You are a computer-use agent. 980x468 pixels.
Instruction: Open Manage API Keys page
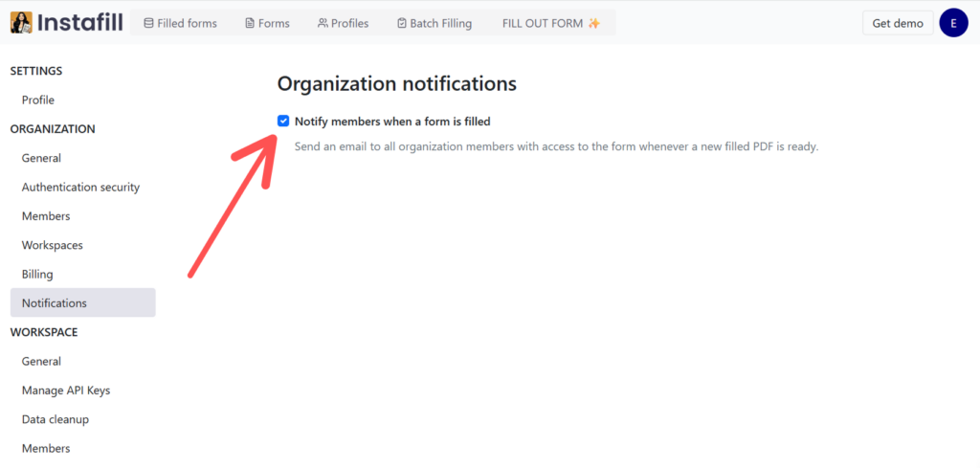click(66, 390)
